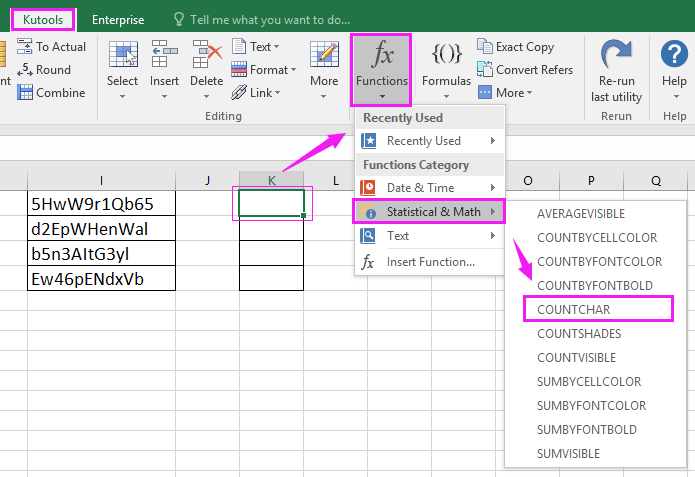Choose Insert Function menu entry
This screenshot has width=695, height=477.
tap(429, 262)
